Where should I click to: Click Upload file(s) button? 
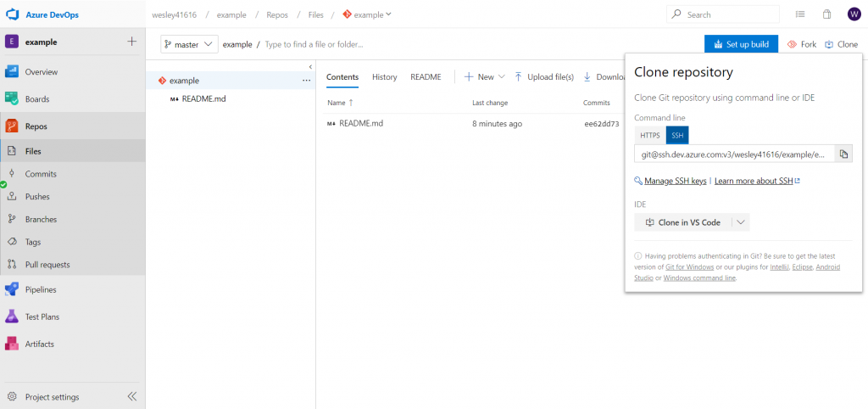[x=544, y=77]
